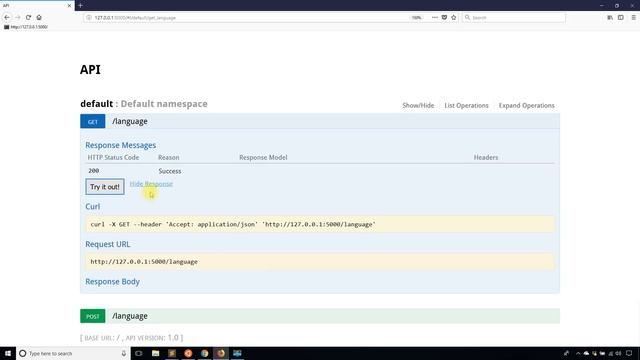Click the zoom level indicator in address bar
This screenshot has height=360, width=640.
point(416,18)
